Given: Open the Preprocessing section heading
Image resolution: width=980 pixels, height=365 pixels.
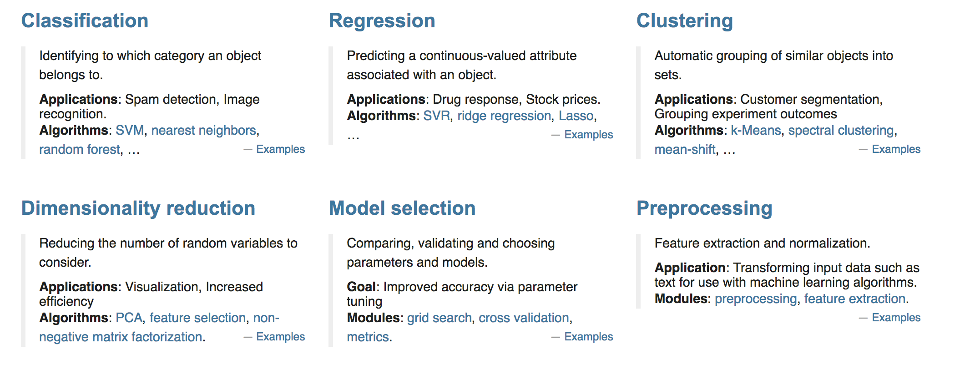Looking at the screenshot, I should point(704,208).
